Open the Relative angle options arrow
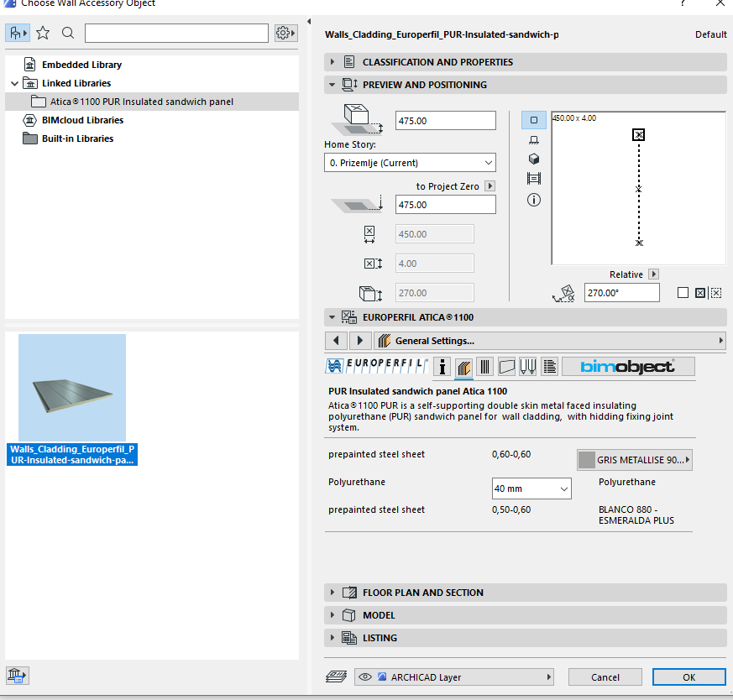 tap(654, 274)
